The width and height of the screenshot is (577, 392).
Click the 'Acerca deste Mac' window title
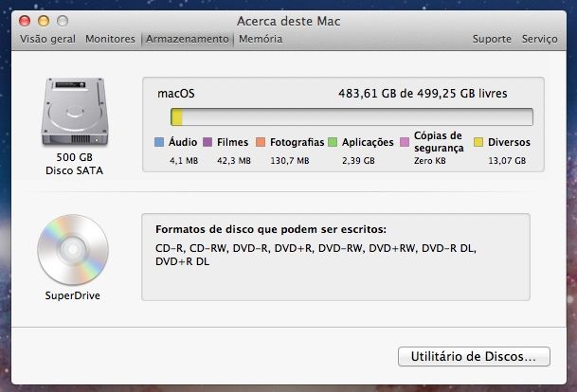(288, 22)
